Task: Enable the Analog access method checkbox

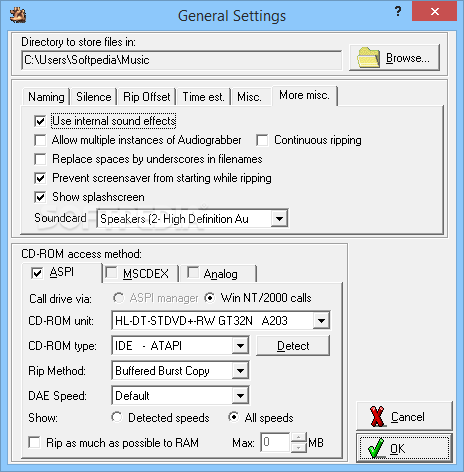Action: 193,273
